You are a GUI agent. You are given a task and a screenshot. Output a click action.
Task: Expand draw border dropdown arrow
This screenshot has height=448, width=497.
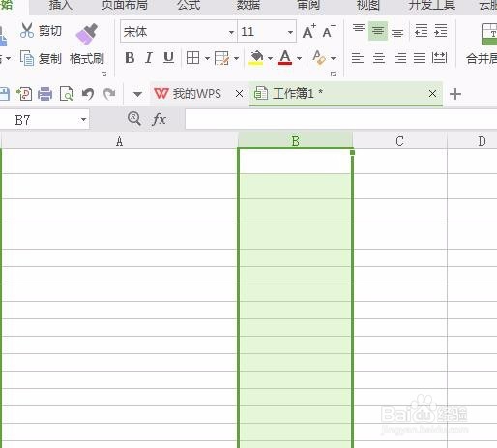click(x=236, y=59)
